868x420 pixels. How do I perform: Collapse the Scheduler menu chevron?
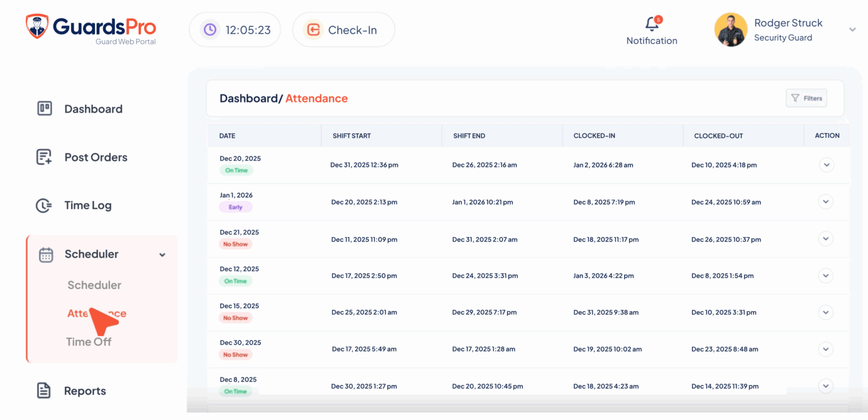[x=162, y=255]
